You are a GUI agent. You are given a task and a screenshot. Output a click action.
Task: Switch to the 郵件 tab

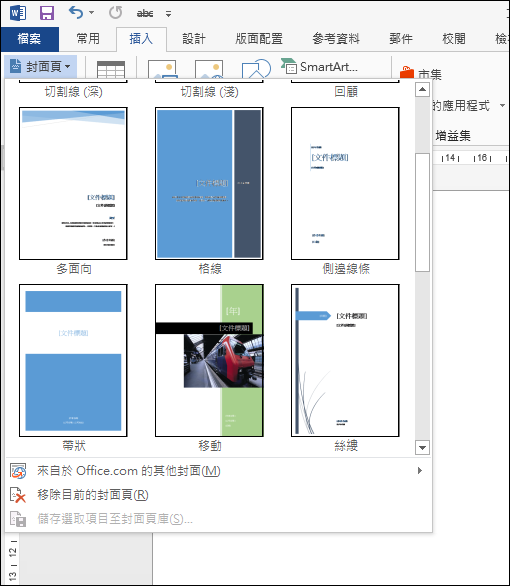coord(401,39)
